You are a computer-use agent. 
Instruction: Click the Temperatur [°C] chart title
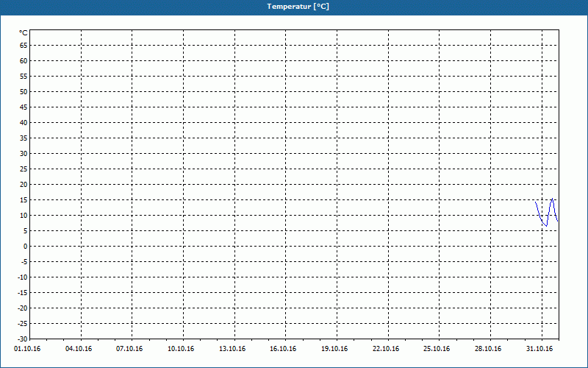tap(298, 7)
